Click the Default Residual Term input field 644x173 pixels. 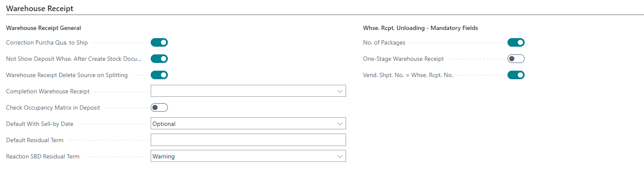pos(248,140)
